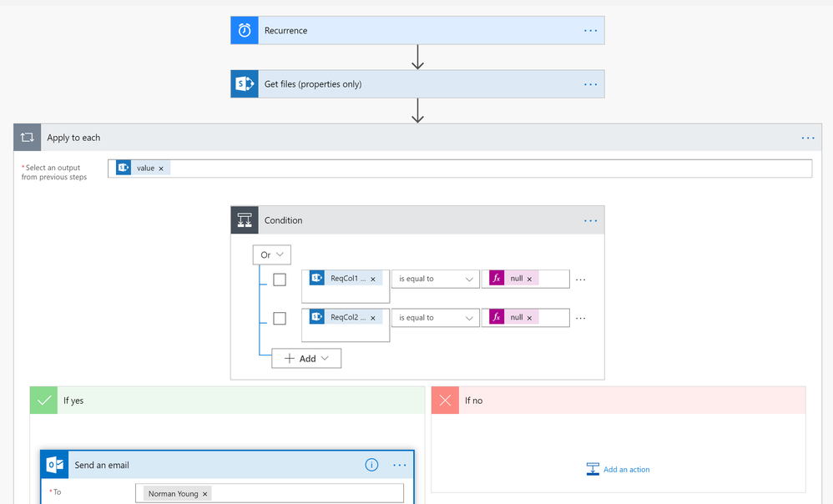The height and width of the screenshot is (504, 833).
Task: Click the Apply to each loop icon
Action: [28, 138]
